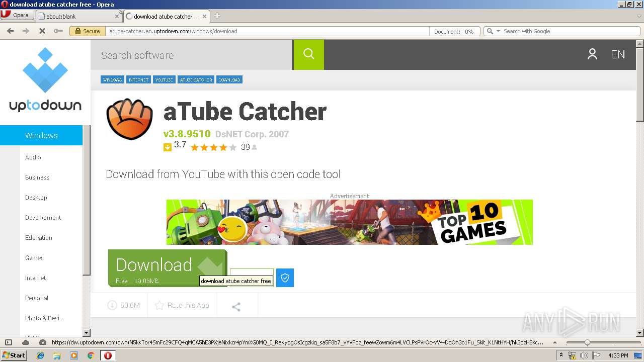Go back with the browser back arrow

tap(10, 31)
